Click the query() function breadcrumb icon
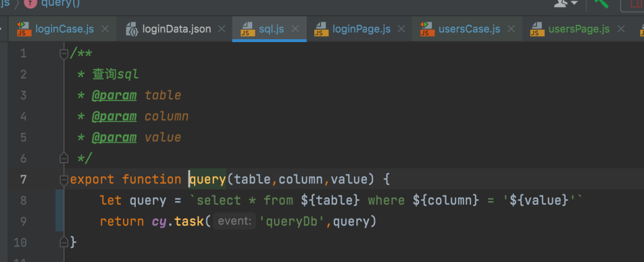This screenshot has height=262, width=644. pyautogui.click(x=30, y=3)
